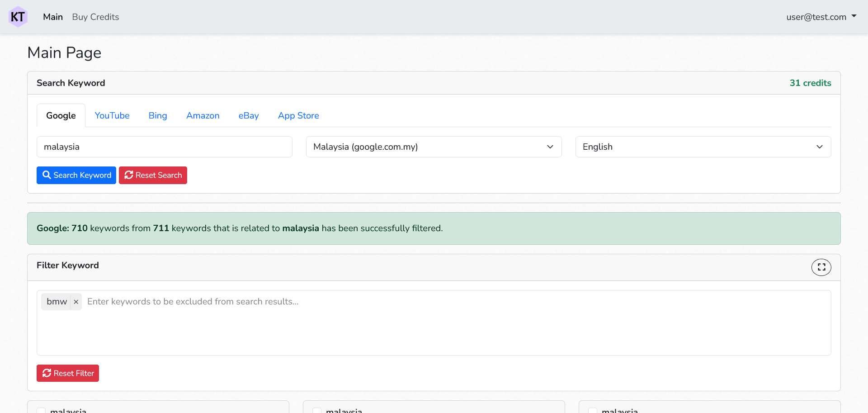Click the Reset Filter button

pyautogui.click(x=68, y=374)
